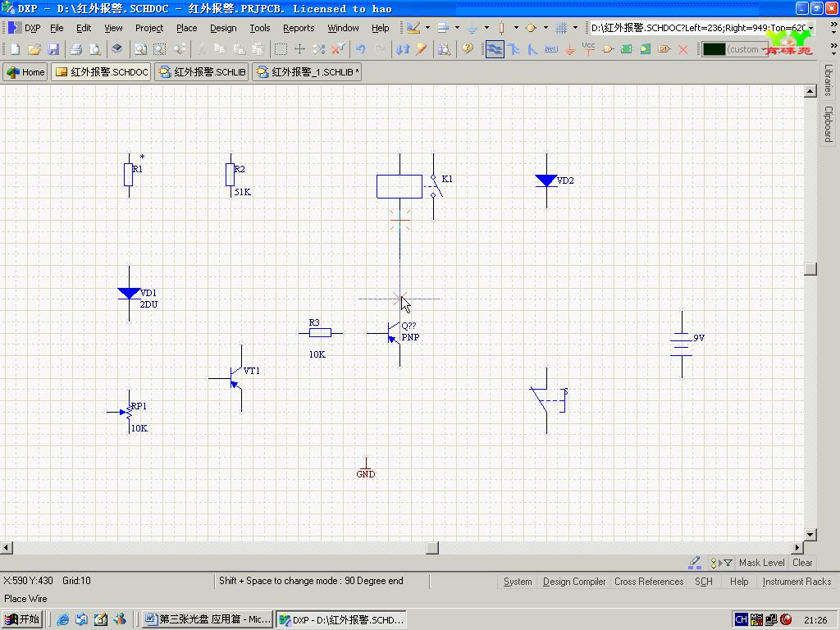Open the Tools menu
This screenshot has height=630, width=840.
260,28
